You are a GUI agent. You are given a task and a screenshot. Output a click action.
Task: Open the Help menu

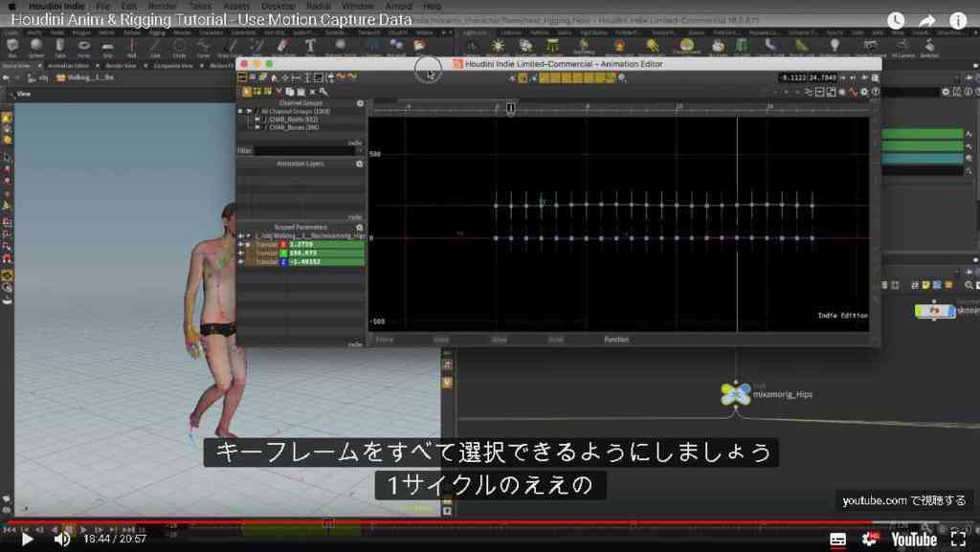(x=432, y=6)
